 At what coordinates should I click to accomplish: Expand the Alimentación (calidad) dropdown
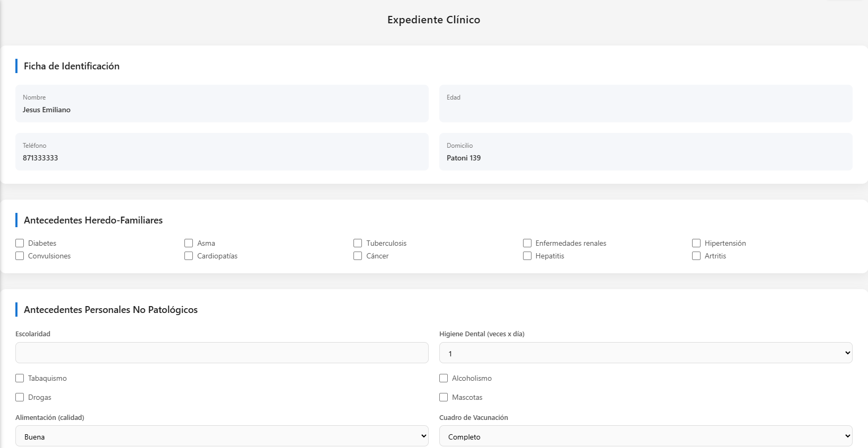click(x=222, y=436)
